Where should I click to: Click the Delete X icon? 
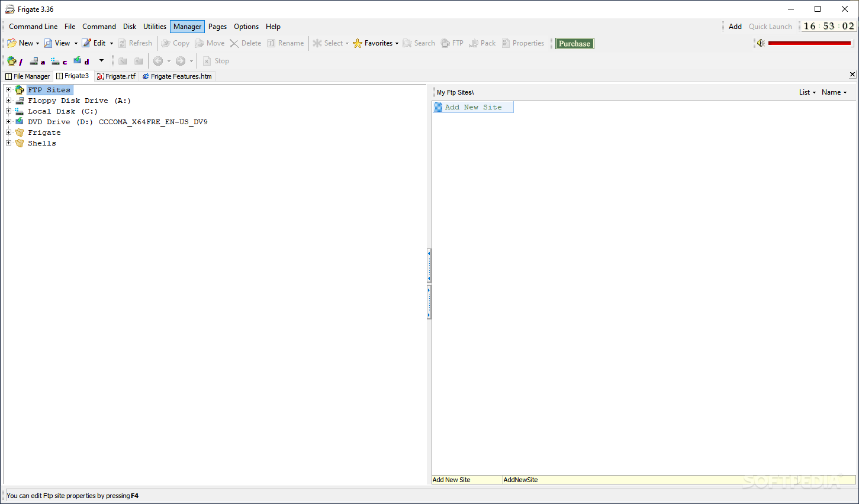[x=234, y=43]
